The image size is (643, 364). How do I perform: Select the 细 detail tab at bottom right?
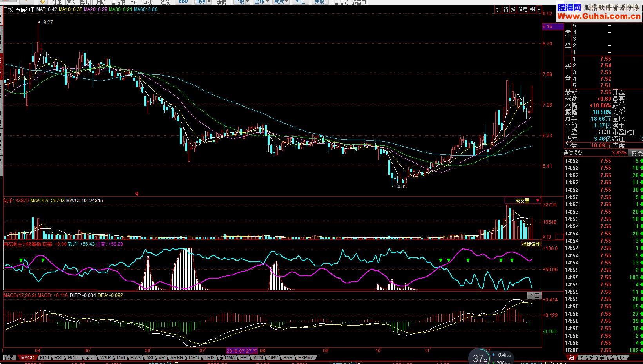[572, 358]
